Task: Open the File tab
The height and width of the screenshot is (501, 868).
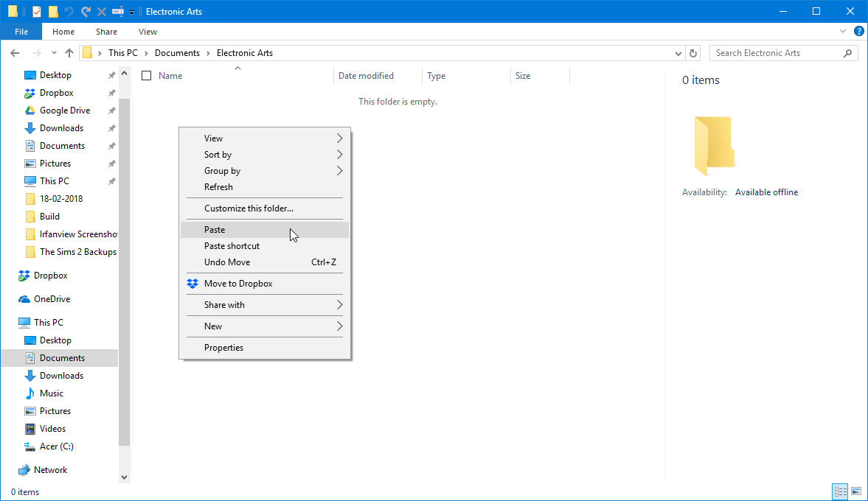Action: tap(21, 32)
